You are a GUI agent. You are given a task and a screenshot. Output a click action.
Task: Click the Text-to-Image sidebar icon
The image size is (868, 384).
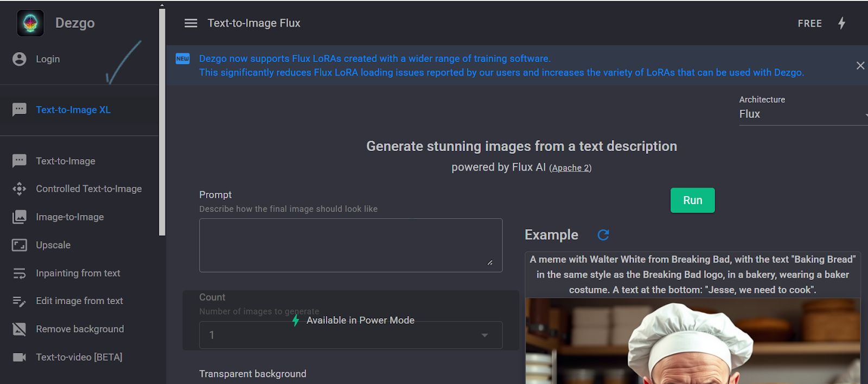(20, 161)
